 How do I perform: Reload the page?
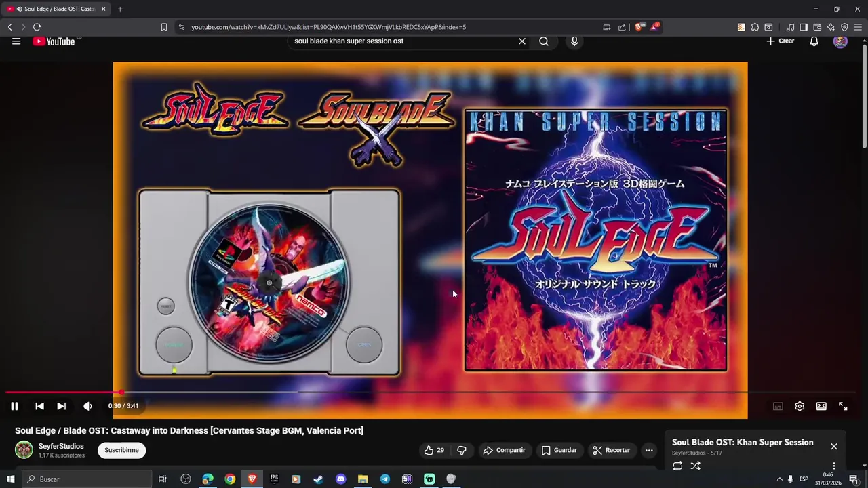coord(37,27)
